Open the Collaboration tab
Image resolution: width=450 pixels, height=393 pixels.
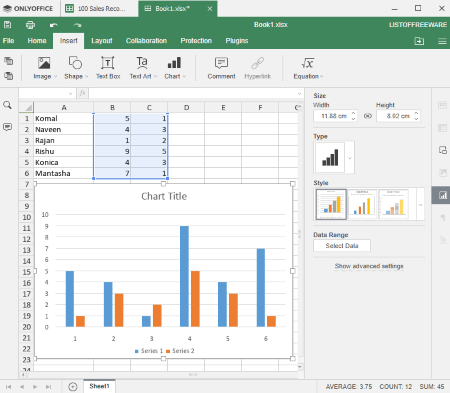[146, 41]
